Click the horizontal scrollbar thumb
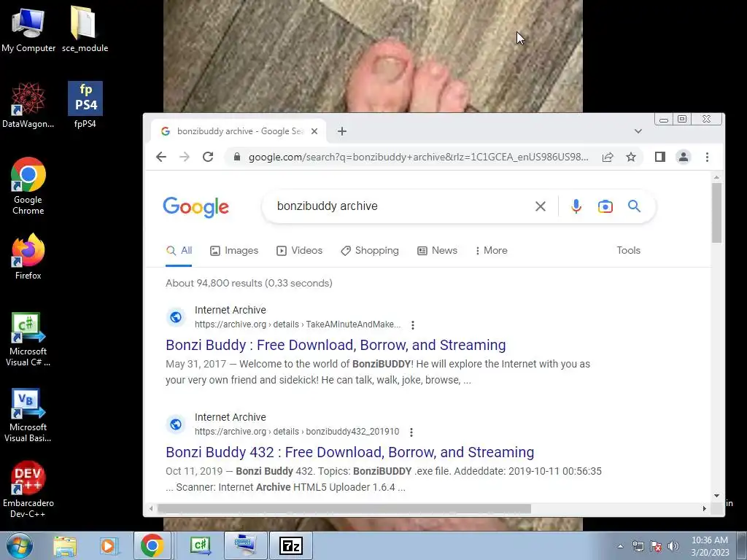Image resolution: width=747 pixels, height=560 pixels. 344,508
